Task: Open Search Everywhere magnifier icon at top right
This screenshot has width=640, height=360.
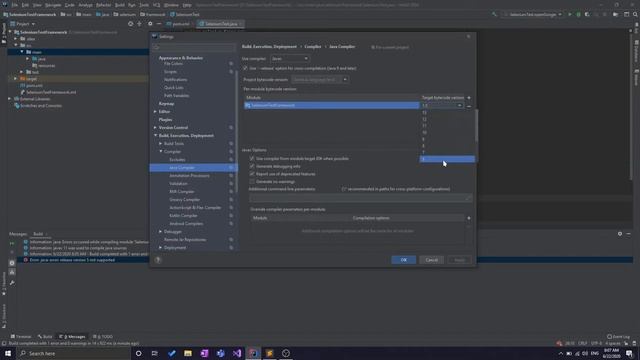Action: click(635, 14)
